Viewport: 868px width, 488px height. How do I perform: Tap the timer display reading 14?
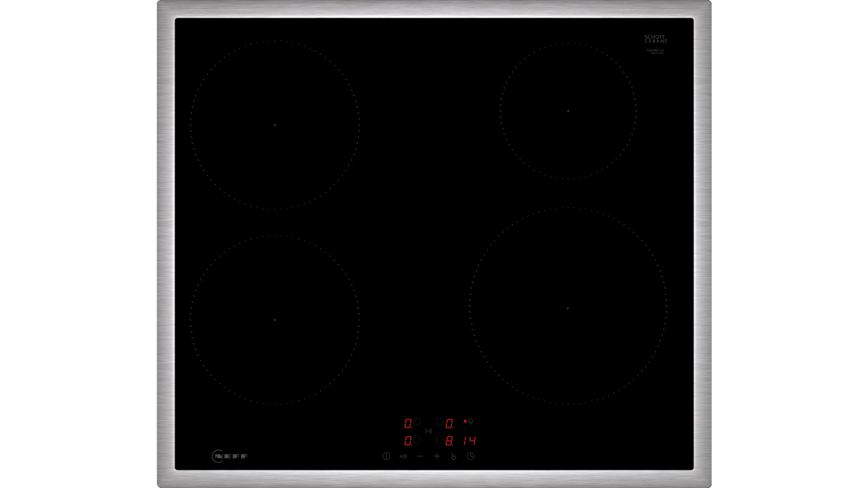click(470, 441)
